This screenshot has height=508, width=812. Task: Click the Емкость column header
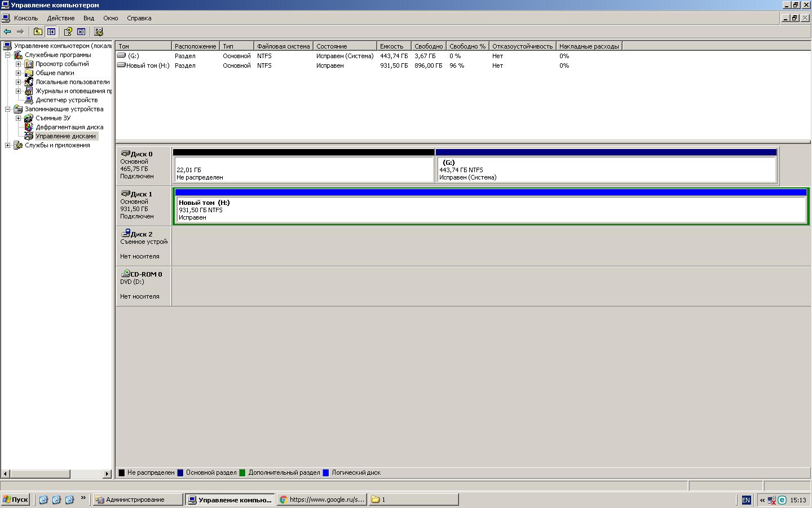tap(394, 46)
